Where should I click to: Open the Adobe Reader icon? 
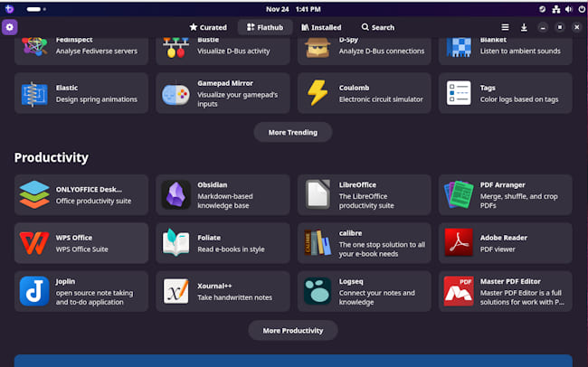pos(458,243)
